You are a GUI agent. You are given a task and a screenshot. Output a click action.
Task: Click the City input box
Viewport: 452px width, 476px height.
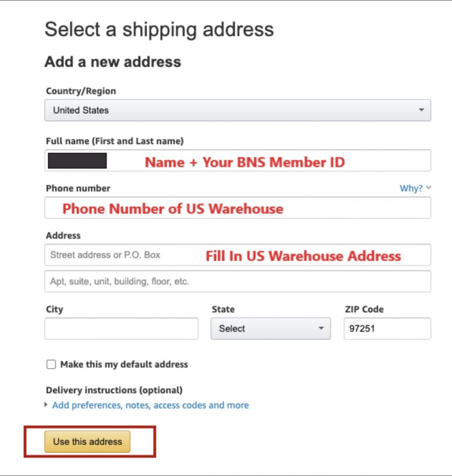point(121,328)
